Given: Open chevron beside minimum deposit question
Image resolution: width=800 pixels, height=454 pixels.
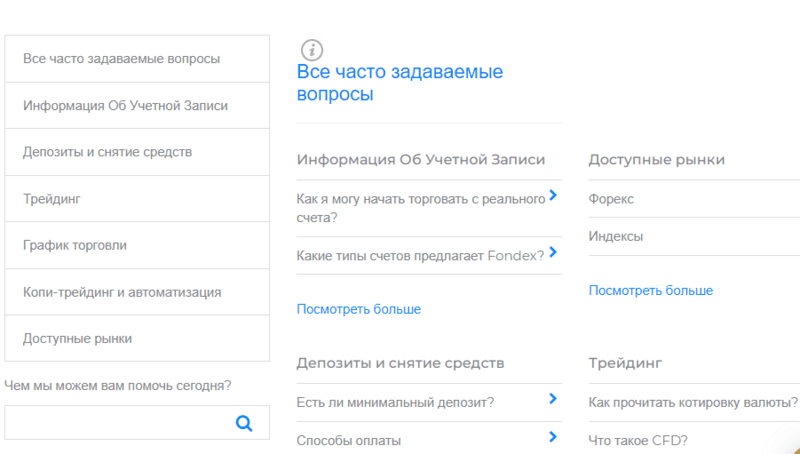Looking at the screenshot, I should click(553, 398).
